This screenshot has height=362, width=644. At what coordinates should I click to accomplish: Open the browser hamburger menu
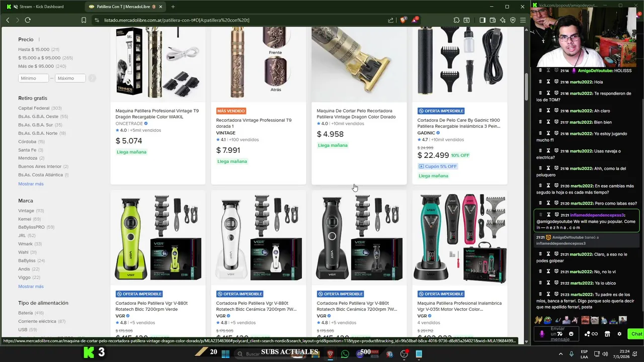point(523,20)
